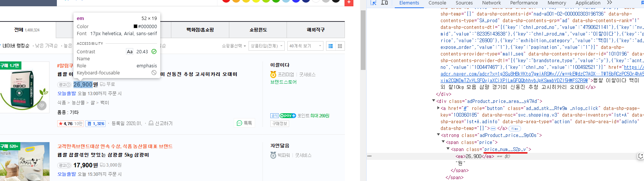Click the 프리미엄 medal icon
Image resolution: width=644 pixels, height=181 pixels.
pyautogui.click(x=273, y=74)
